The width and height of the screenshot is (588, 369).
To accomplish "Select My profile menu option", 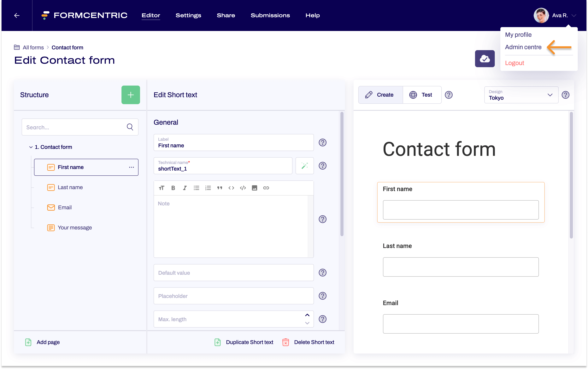I will (x=518, y=35).
